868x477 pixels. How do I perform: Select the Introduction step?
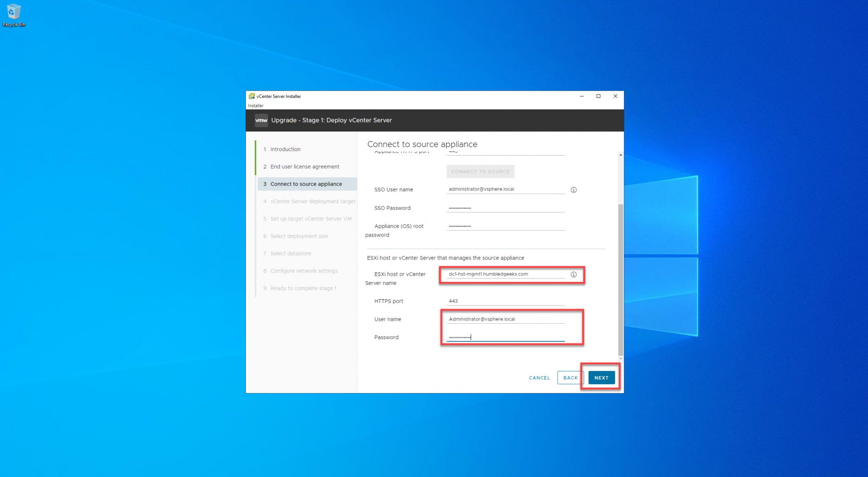(x=285, y=149)
